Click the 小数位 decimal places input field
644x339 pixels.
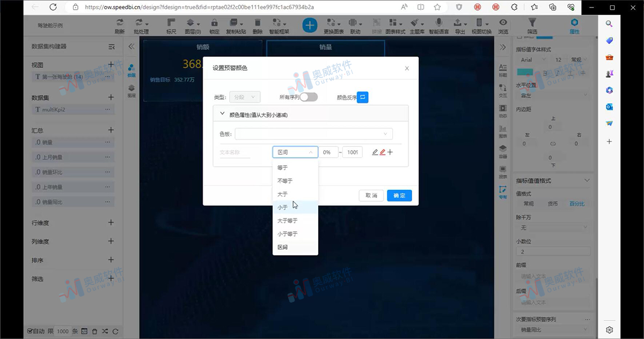pyautogui.click(x=553, y=251)
